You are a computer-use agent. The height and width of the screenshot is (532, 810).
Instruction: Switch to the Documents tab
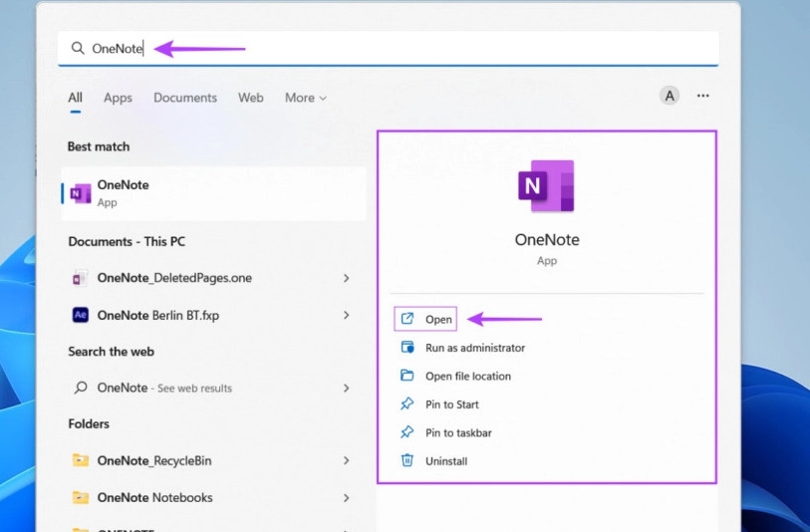click(185, 98)
